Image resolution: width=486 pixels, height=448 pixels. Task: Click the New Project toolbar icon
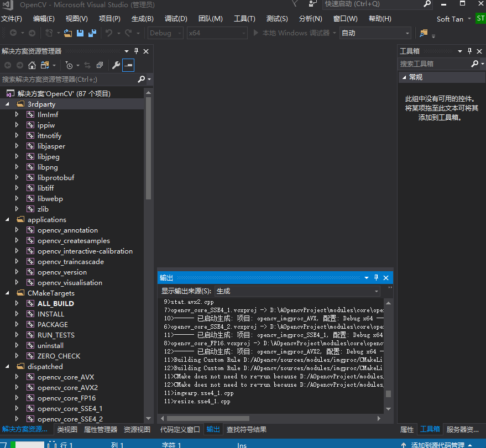(49, 33)
